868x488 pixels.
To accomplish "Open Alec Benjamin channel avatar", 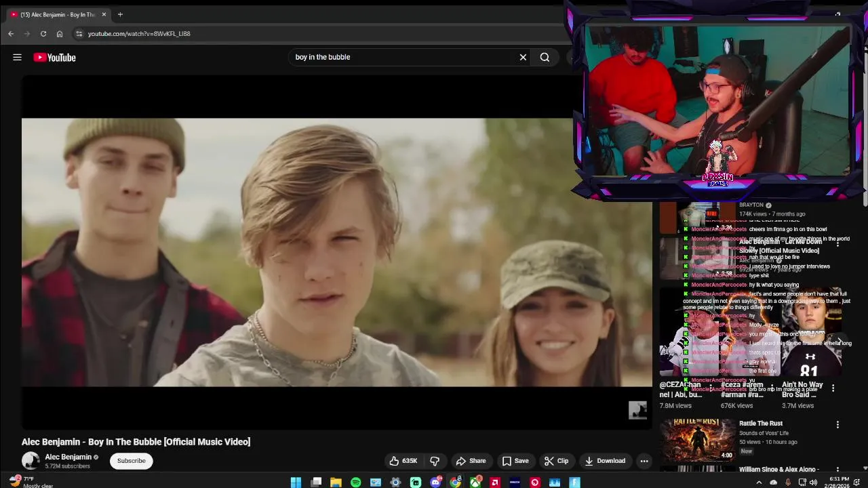I will click(x=31, y=461).
